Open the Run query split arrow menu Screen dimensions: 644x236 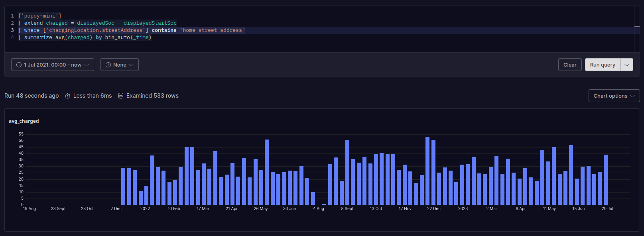pyautogui.click(x=626, y=65)
